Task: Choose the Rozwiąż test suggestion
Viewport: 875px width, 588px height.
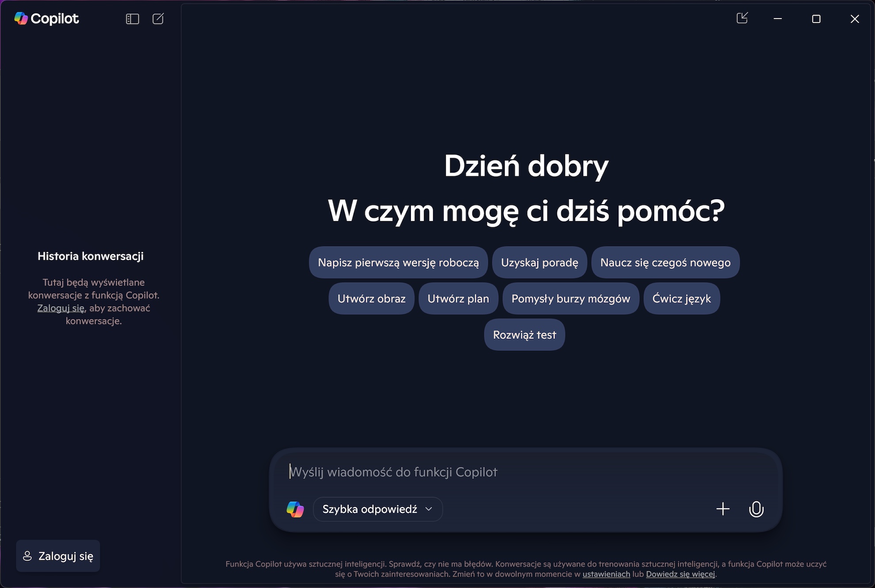Action: pos(525,335)
